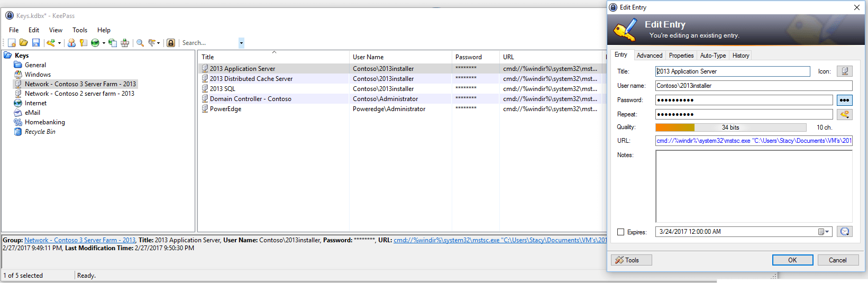Open the Show Entries dropdown arrow
Image resolution: width=868 pixels, height=283 pixels.
coord(159,43)
